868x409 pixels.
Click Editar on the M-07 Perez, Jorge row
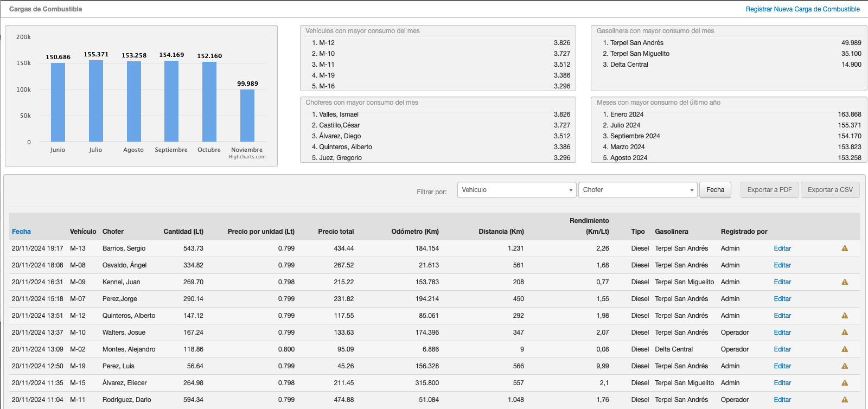[x=782, y=299]
